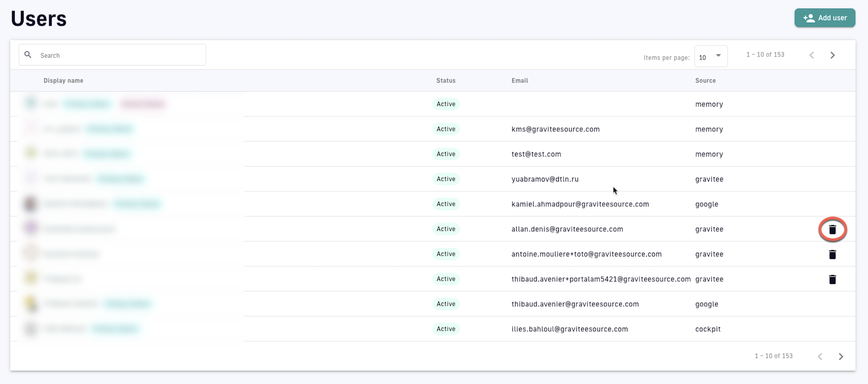Click the Display name column header
868x384 pixels.
(63, 80)
